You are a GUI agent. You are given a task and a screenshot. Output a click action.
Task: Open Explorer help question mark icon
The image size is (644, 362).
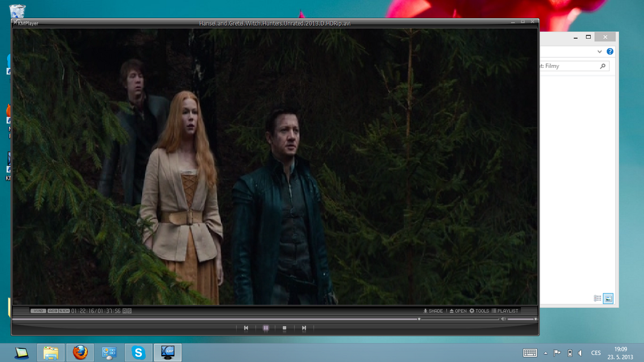point(610,51)
